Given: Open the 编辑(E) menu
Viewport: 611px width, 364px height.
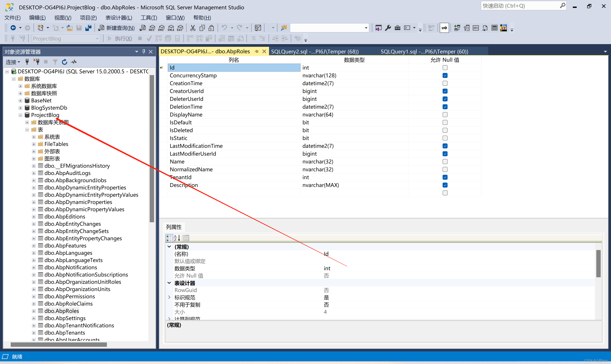Looking at the screenshot, I should click(x=37, y=18).
